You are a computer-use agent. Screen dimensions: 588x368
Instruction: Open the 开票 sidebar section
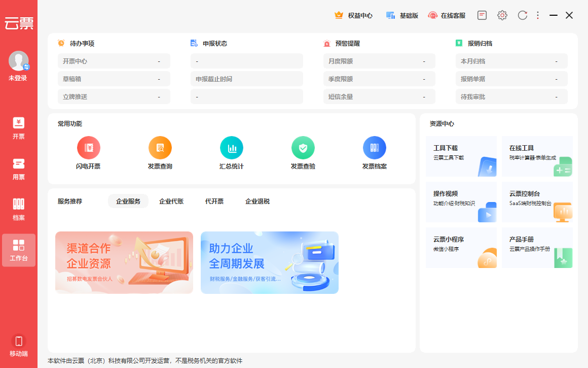pyautogui.click(x=18, y=128)
